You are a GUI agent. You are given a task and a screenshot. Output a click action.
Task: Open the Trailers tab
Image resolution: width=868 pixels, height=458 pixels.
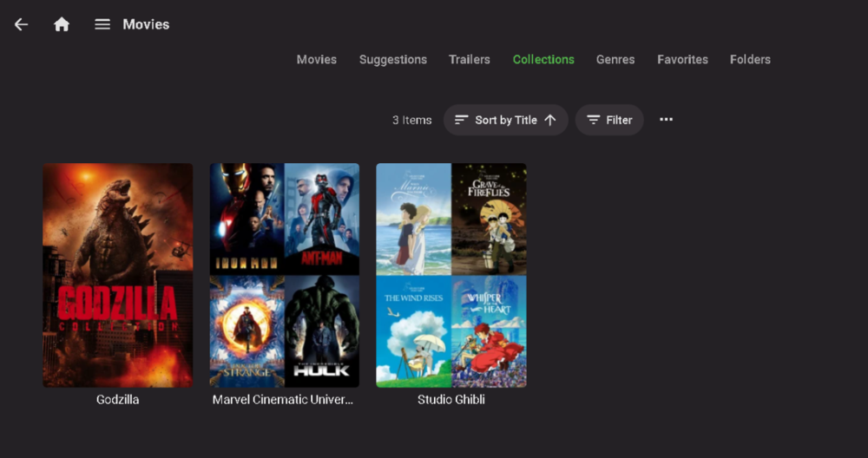[x=470, y=59]
